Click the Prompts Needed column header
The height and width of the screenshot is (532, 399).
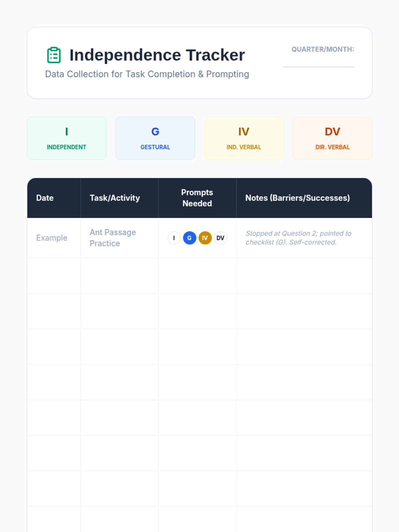197,198
